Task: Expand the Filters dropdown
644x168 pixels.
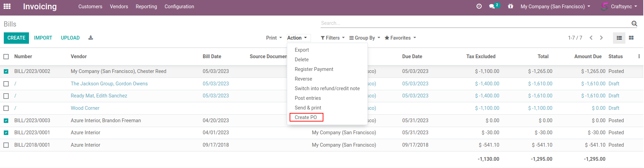Action: pyautogui.click(x=333, y=38)
